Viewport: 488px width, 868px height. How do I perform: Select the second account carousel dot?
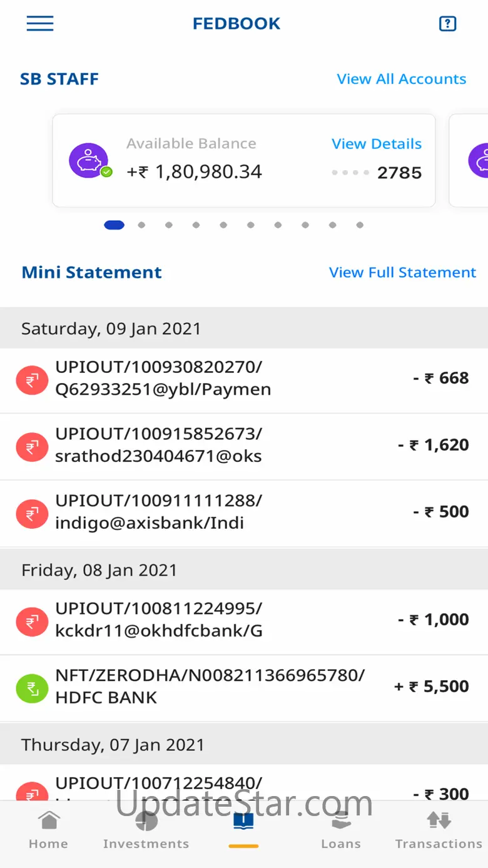point(141,225)
